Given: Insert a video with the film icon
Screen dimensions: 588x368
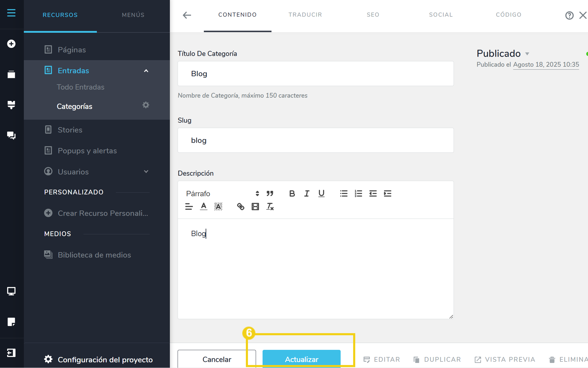Looking at the screenshot, I should pos(255,206).
